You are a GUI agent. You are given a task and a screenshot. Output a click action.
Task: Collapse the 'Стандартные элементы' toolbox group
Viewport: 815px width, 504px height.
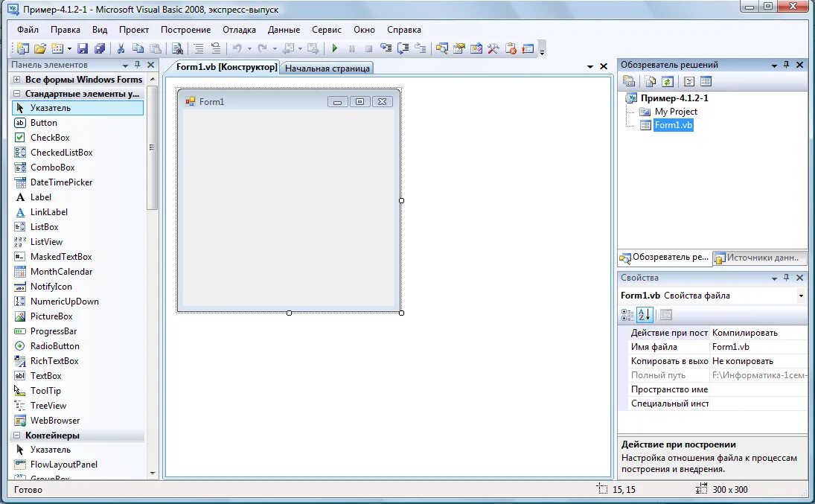16,94
